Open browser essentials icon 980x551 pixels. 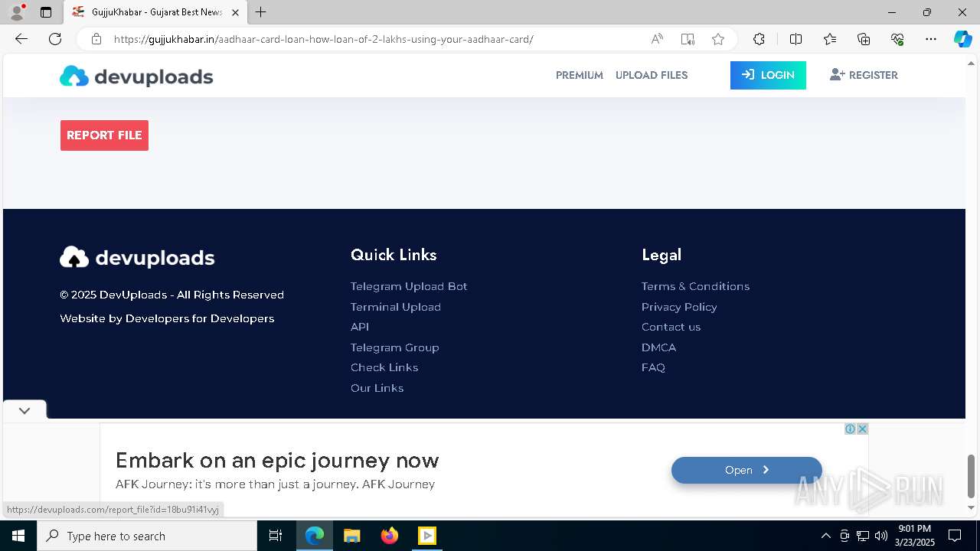tap(897, 39)
